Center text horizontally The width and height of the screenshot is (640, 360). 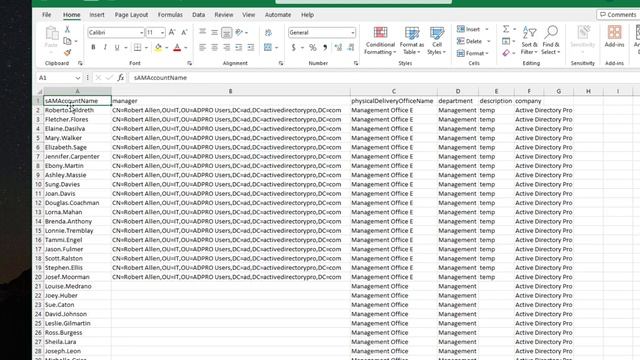(214, 48)
